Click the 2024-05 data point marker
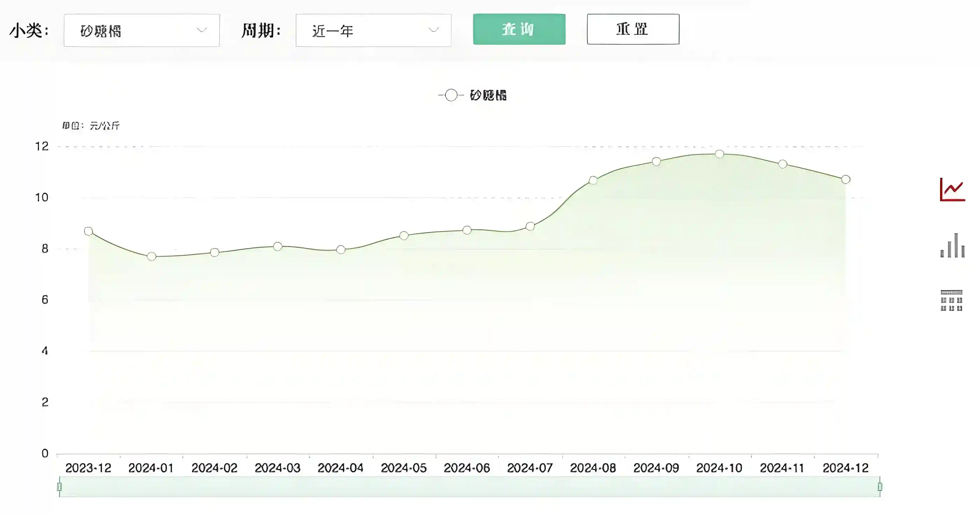Screen dimensions: 980x515 [404, 236]
